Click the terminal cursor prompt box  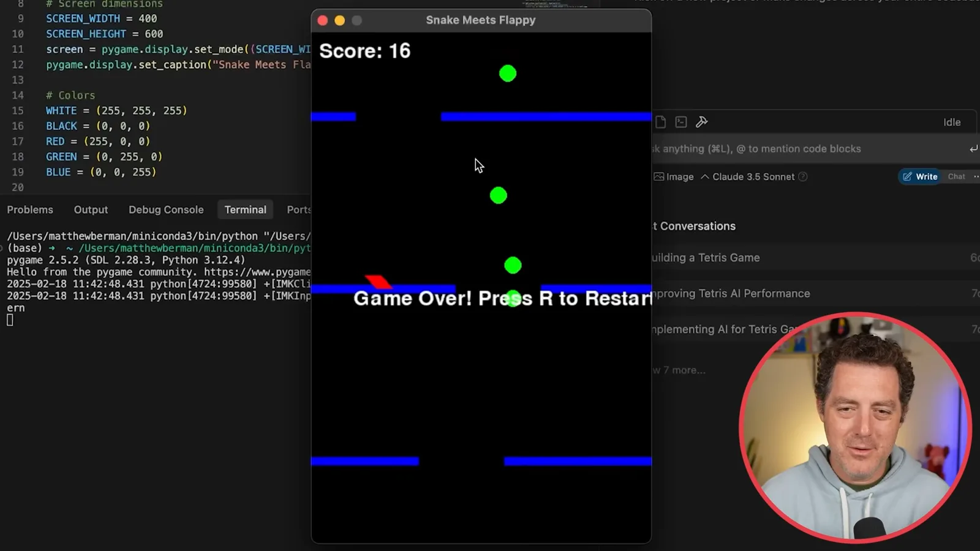coord(10,320)
